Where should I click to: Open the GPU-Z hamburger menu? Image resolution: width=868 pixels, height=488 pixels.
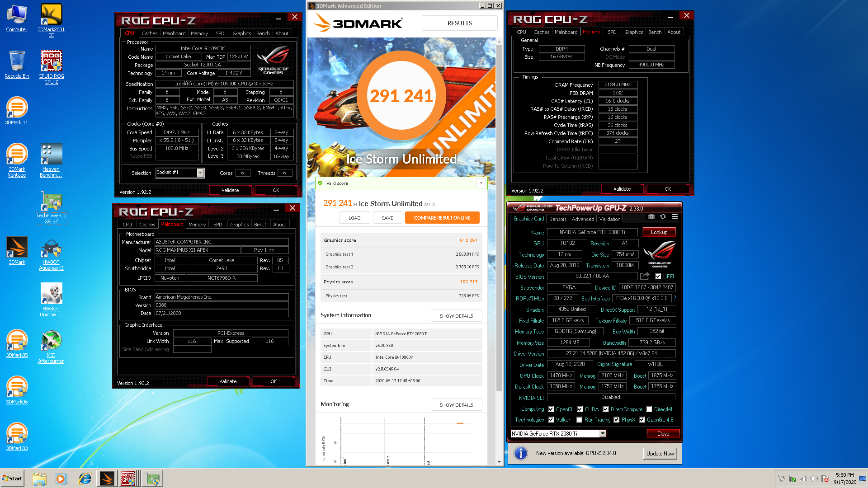(675, 217)
